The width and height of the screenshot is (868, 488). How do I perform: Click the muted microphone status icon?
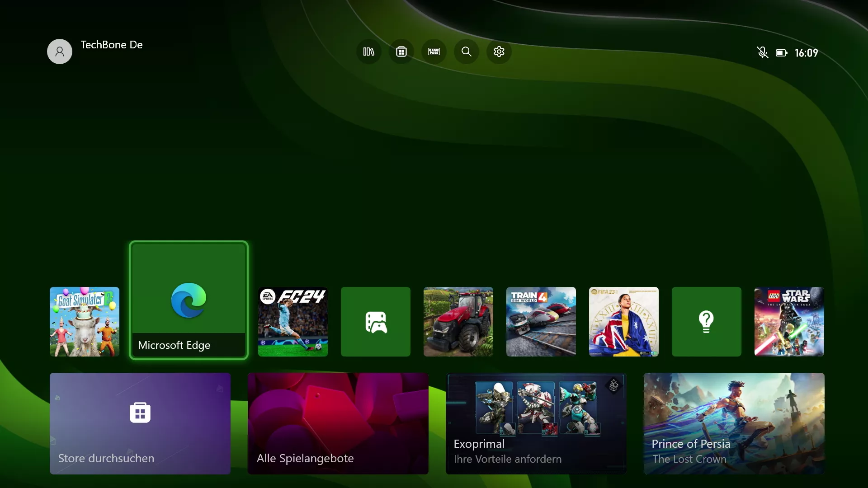click(x=763, y=53)
